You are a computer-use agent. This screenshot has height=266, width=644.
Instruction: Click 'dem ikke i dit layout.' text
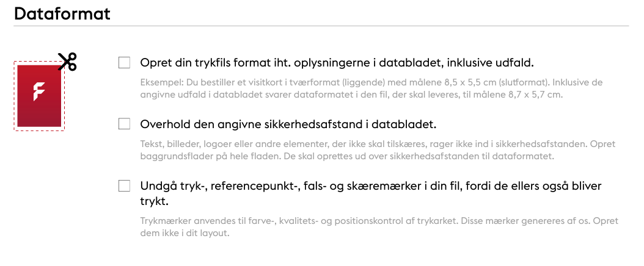coord(185,234)
